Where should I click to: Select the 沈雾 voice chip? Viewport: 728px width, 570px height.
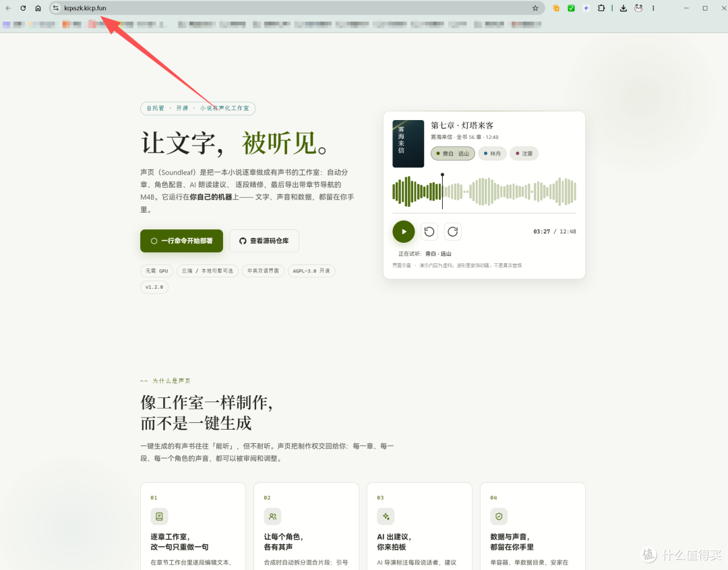[x=524, y=153]
